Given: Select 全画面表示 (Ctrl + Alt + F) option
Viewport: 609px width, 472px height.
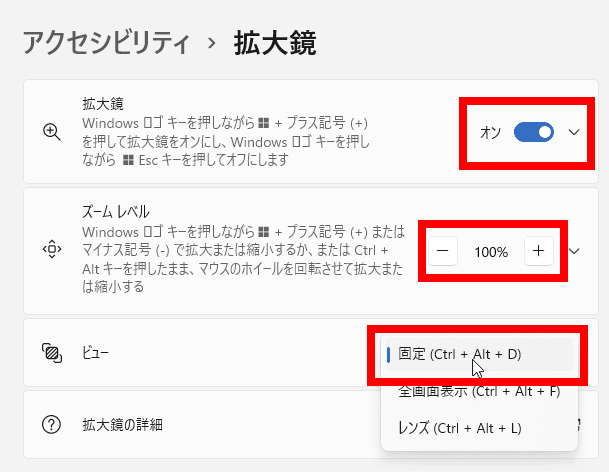Looking at the screenshot, I should coord(479,391).
